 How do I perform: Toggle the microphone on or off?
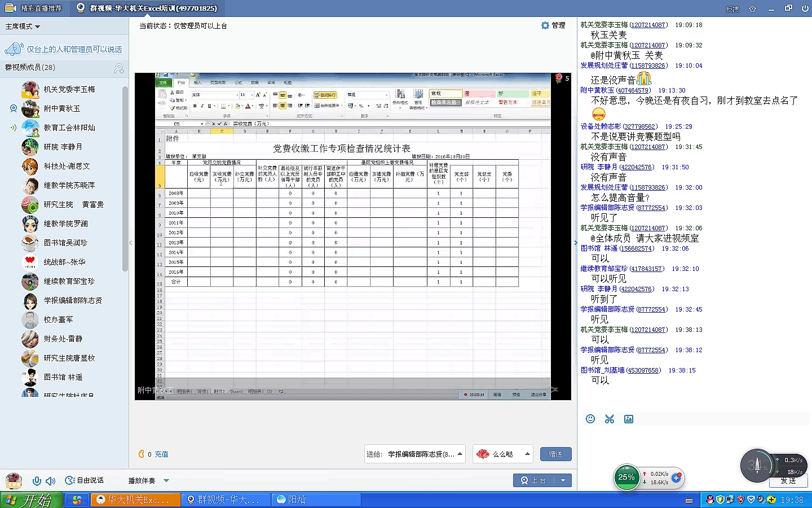[x=37, y=481]
